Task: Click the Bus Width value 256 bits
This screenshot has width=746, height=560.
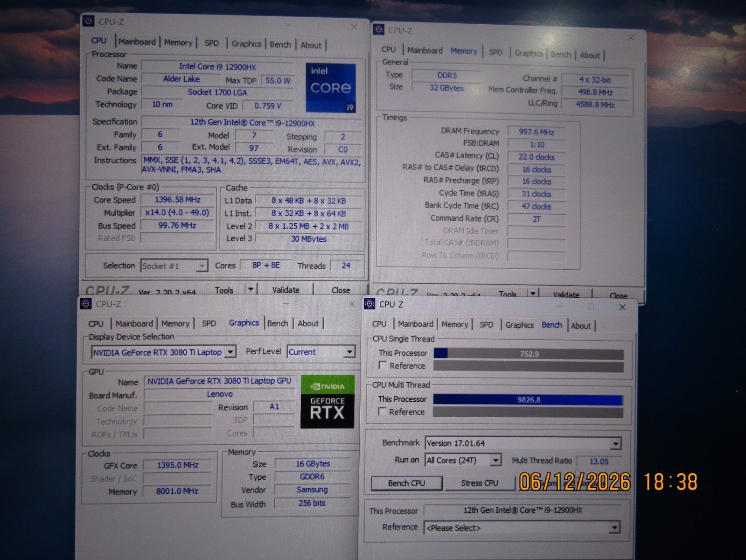Action: click(312, 503)
